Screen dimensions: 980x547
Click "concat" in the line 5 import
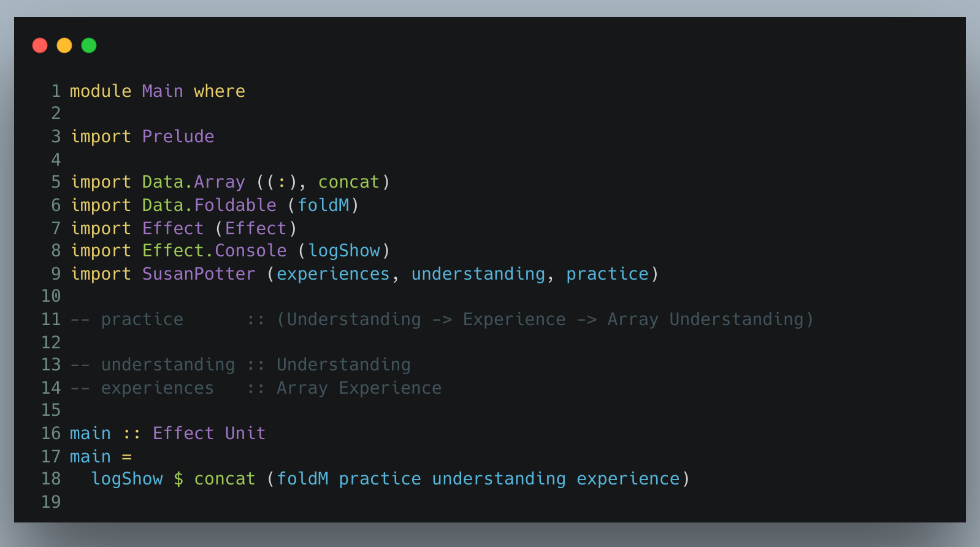pyautogui.click(x=348, y=182)
